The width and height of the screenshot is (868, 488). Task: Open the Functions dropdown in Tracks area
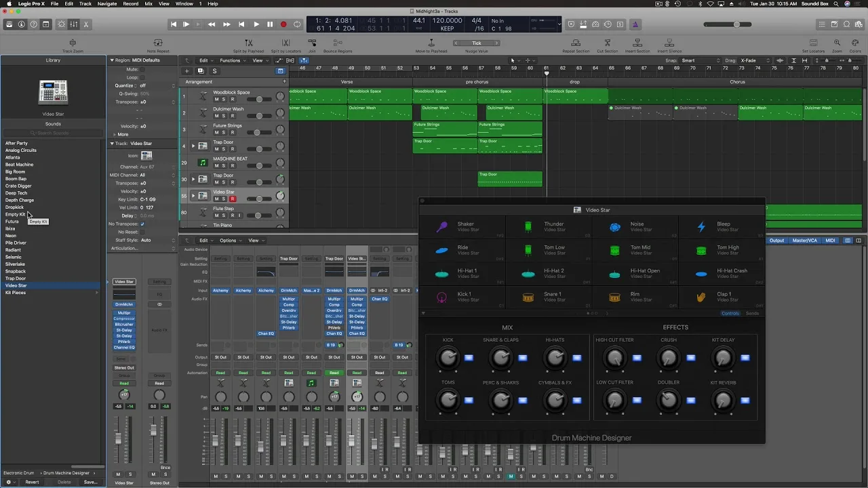[232, 60]
